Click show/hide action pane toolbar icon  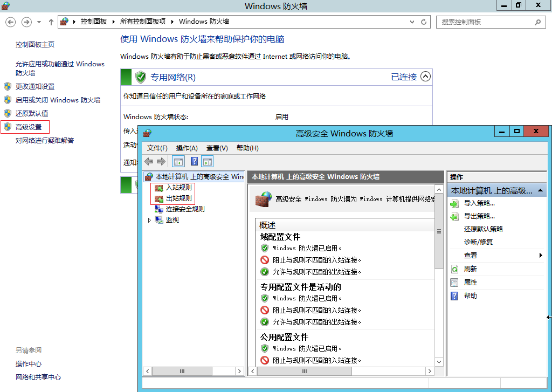tap(208, 161)
